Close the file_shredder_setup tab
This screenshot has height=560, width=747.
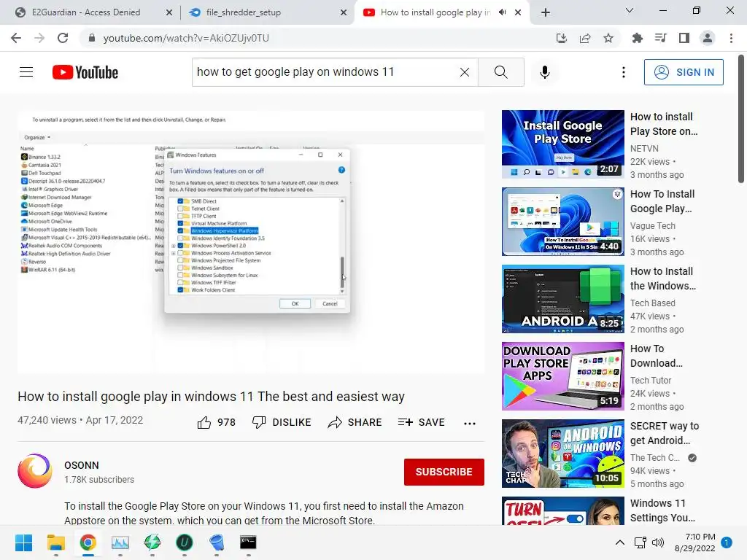(x=344, y=12)
